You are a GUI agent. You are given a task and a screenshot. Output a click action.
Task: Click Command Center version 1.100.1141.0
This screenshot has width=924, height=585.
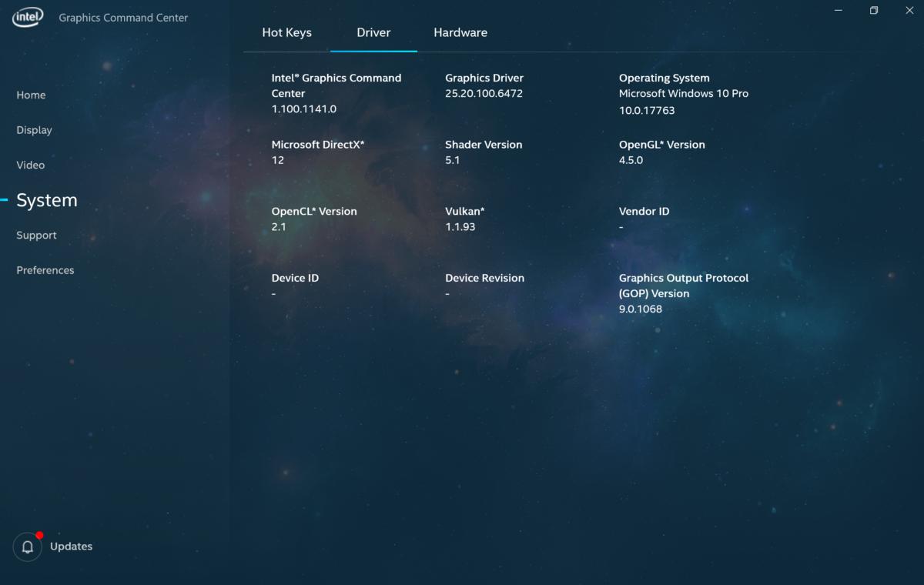pos(304,109)
